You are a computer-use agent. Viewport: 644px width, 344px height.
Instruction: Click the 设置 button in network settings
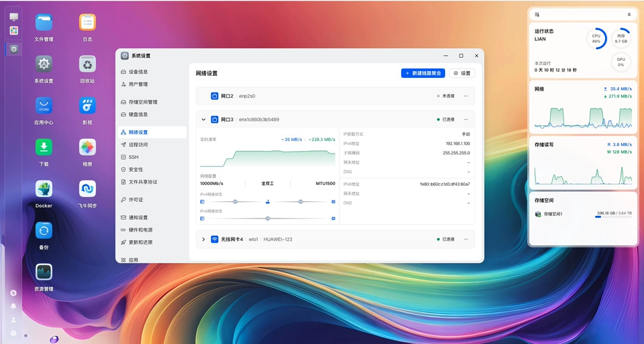[x=462, y=73]
